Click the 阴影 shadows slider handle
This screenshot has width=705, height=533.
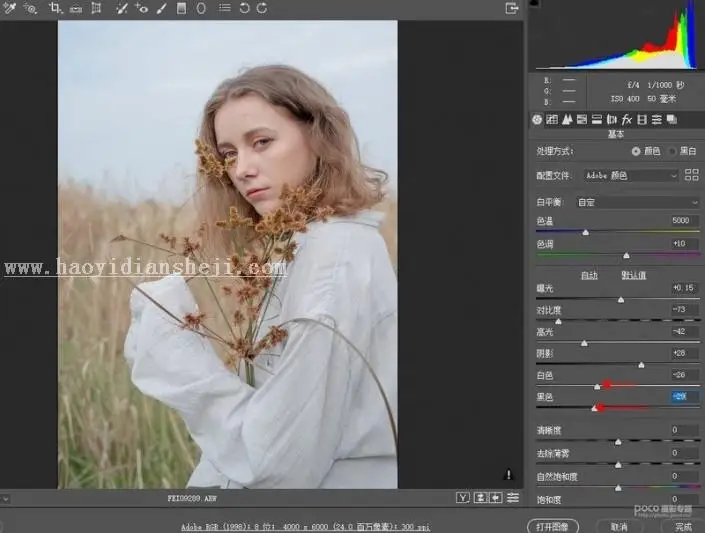tap(642, 365)
